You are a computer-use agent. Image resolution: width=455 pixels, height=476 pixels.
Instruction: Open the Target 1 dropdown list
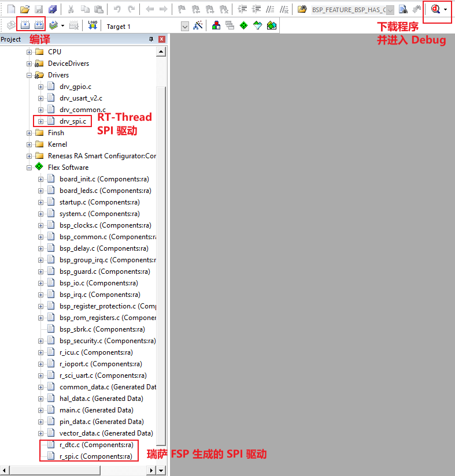click(x=185, y=26)
